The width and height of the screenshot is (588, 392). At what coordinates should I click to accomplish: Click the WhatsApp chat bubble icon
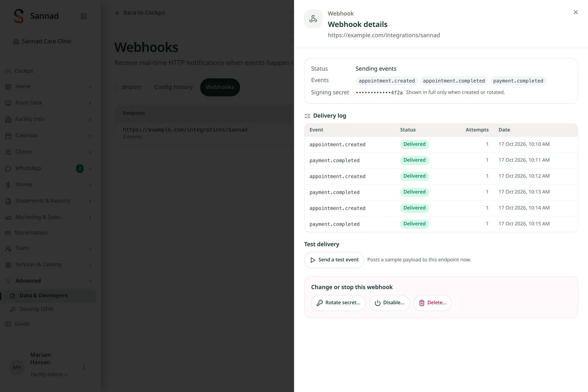click(8, 168)
